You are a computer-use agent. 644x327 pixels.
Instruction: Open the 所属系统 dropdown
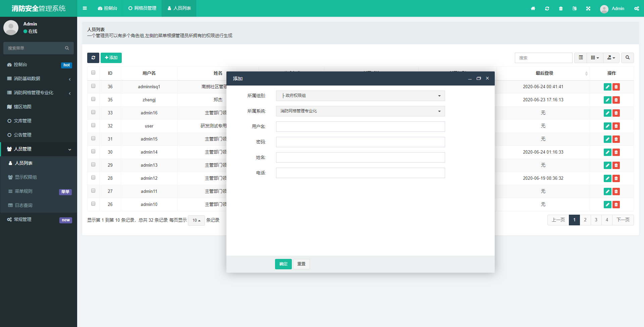pyautogui.click(x=360, y=111)
